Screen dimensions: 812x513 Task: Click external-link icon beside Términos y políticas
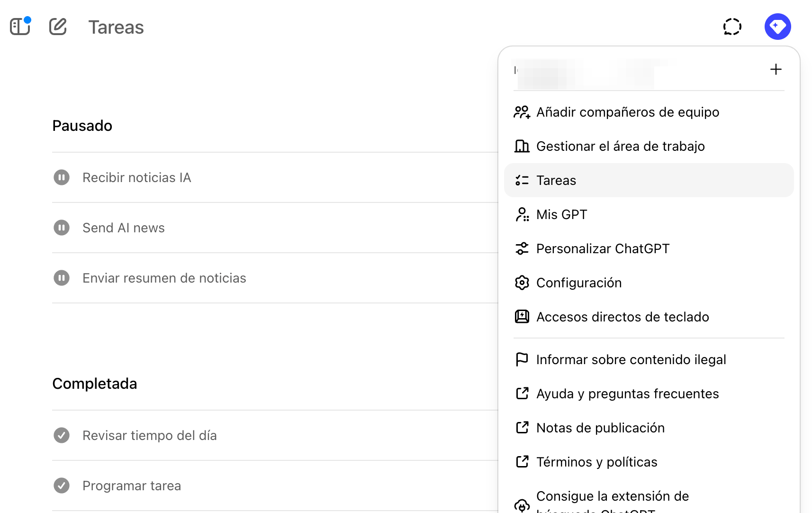point(522,462)
